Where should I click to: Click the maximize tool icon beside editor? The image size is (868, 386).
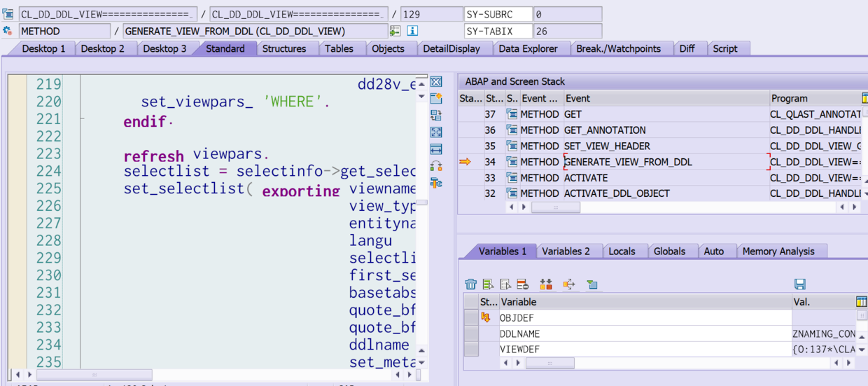pos(436,132)
